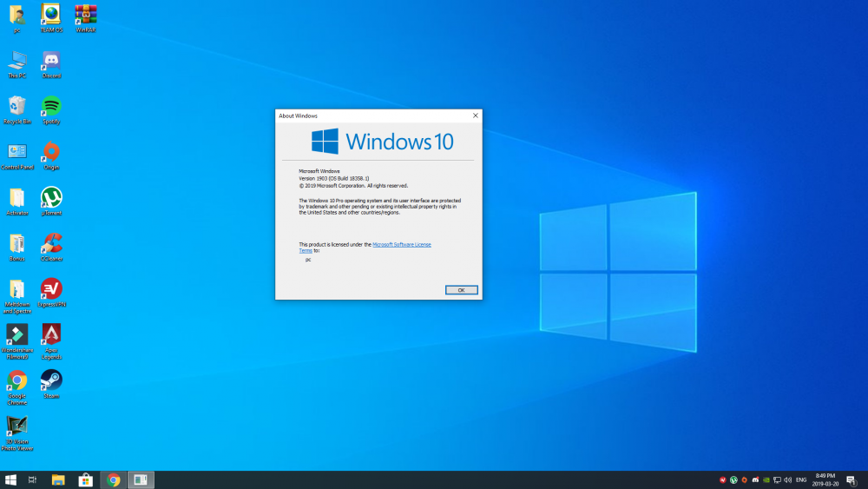This screenshot has width=868, height=489.
Task: Select the µTorrent desktop icon
Action: pos(51,198)
